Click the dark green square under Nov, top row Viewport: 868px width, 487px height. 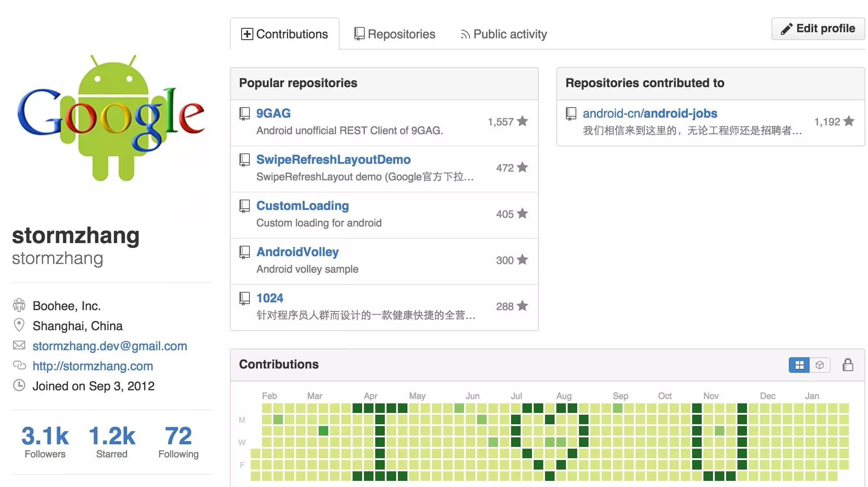[x=696, y=408]
